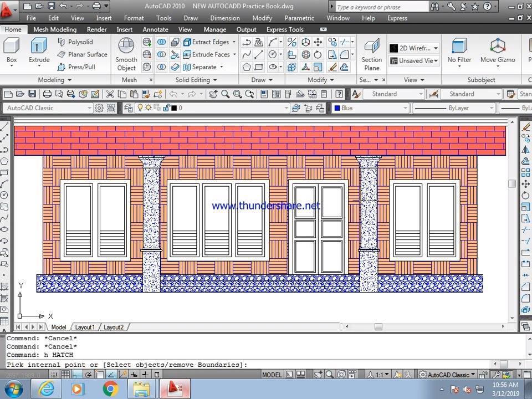Viewport: 532px width, 399px height.
Task: Toggle Lineweight display in status bar
Action: [x=145, y=374]
